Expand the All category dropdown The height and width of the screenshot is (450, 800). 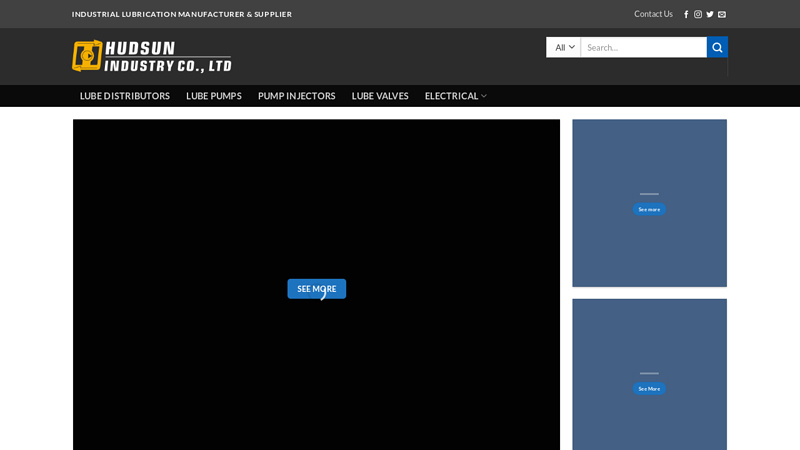tap(564, 47)
